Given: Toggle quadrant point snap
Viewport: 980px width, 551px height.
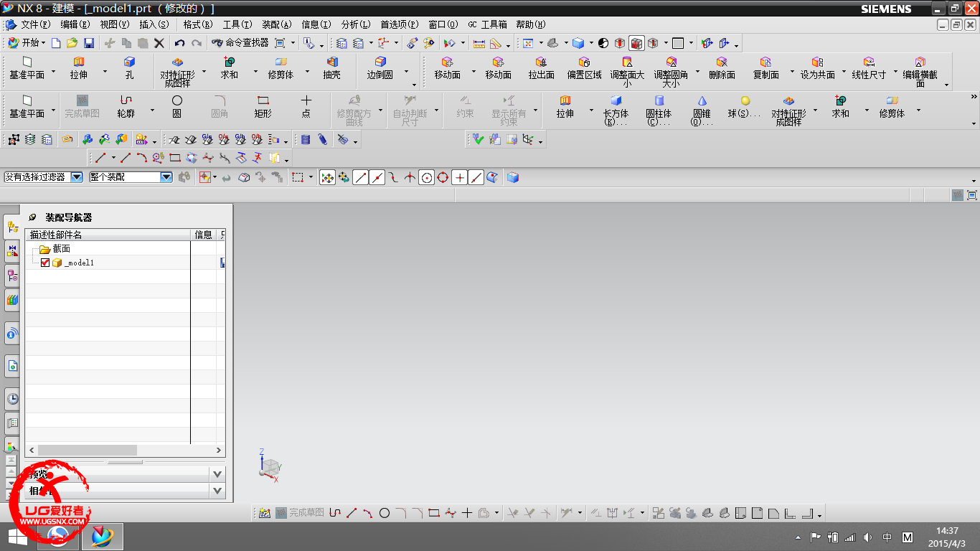Looking at the screenshot, I should coord(443,177).
